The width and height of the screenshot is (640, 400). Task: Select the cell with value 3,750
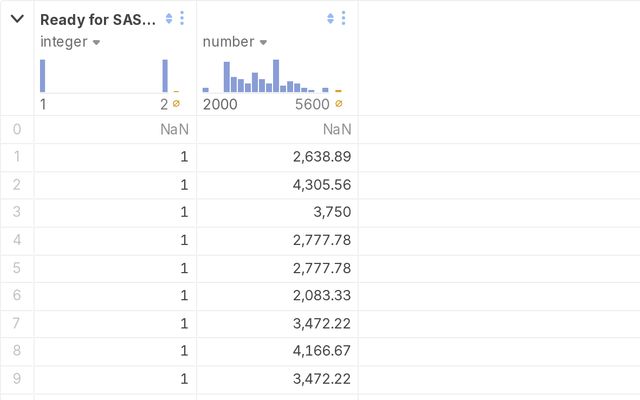point(328,213)
